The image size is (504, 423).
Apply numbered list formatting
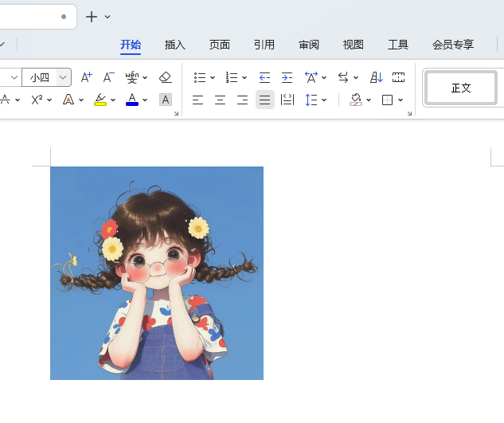point(232,77)
